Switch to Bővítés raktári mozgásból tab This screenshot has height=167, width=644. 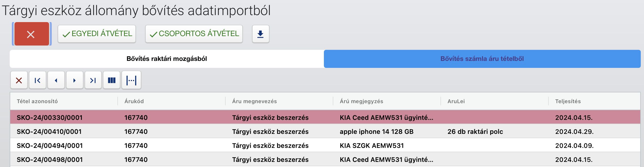(x=167, y=59)
